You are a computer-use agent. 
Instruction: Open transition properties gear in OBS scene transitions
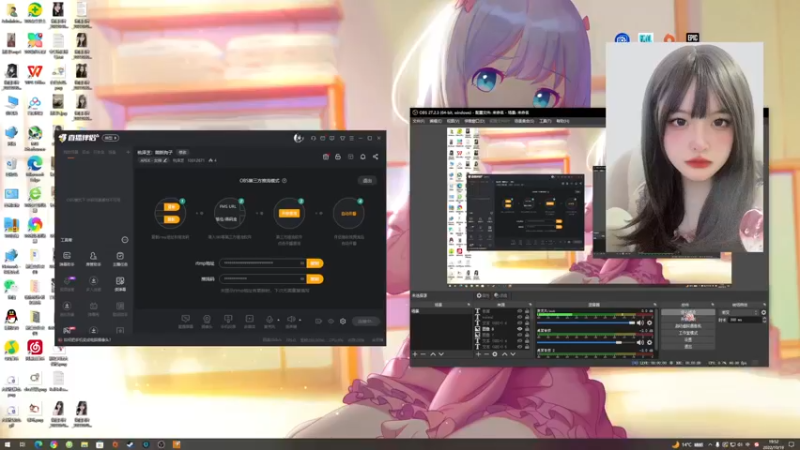point(764,312)
